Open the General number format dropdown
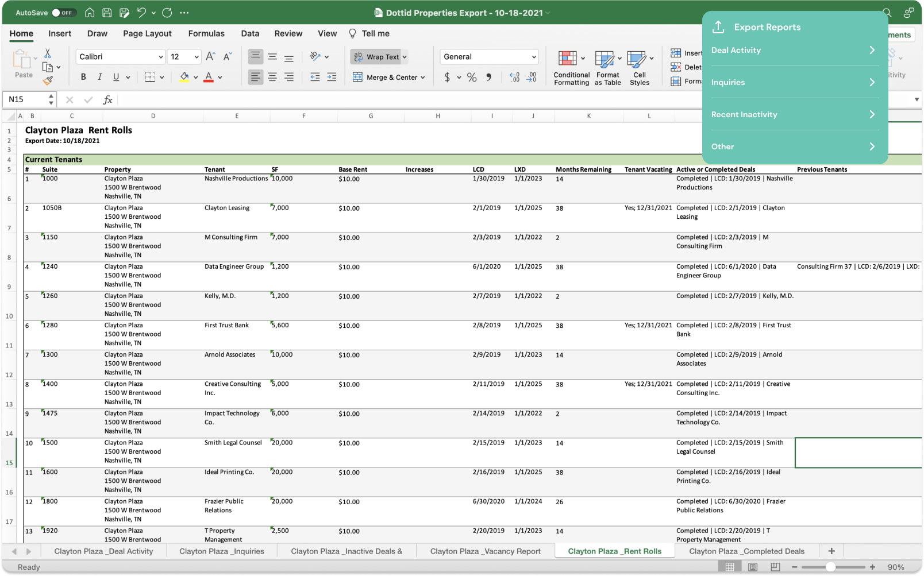924x576 pixels. [x=490, y=57]
